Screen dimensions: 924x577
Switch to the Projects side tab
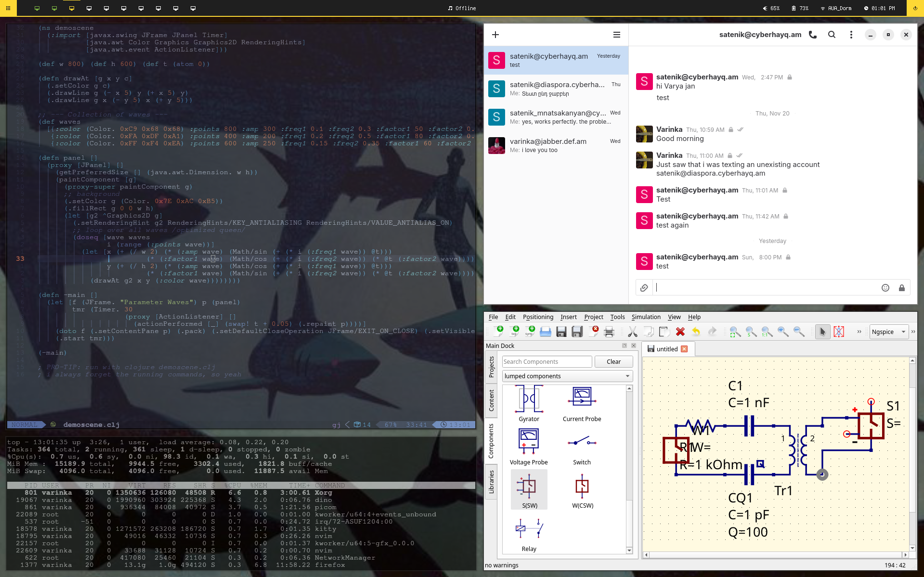coord(491,367)
